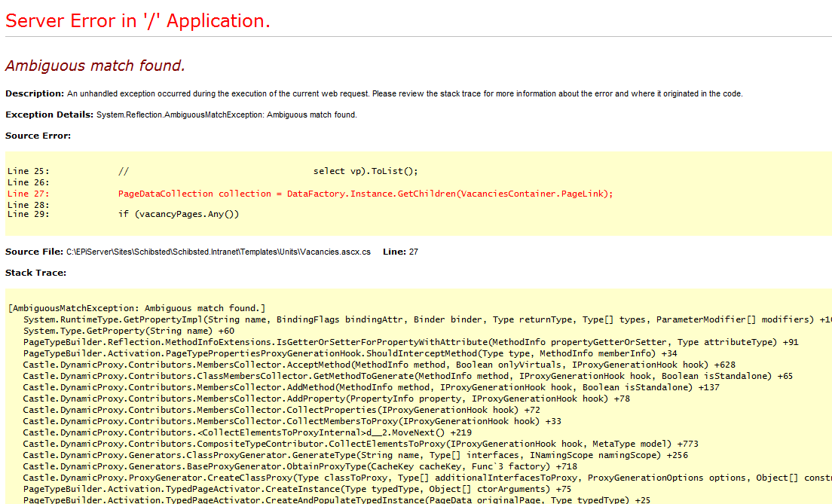832x504 pixels.
Task: Click the 'Server Error in '/' Application.' heading
Action: click(137, 21)
